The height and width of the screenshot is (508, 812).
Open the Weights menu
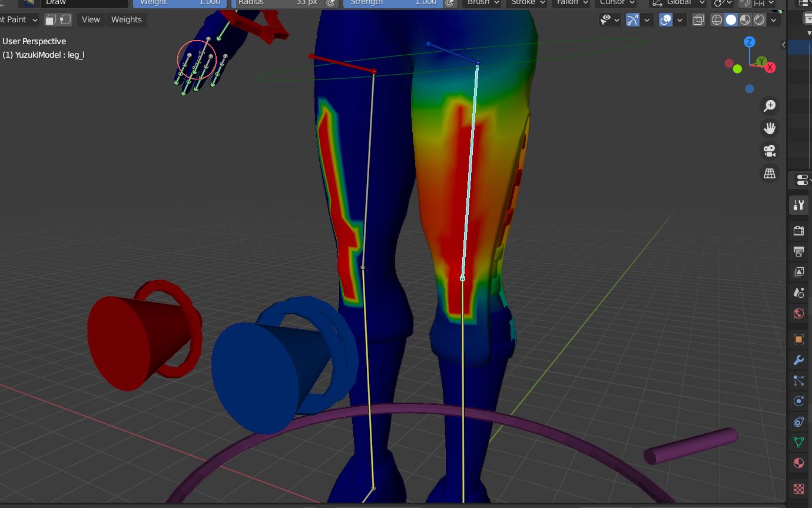tap(127, 19)
